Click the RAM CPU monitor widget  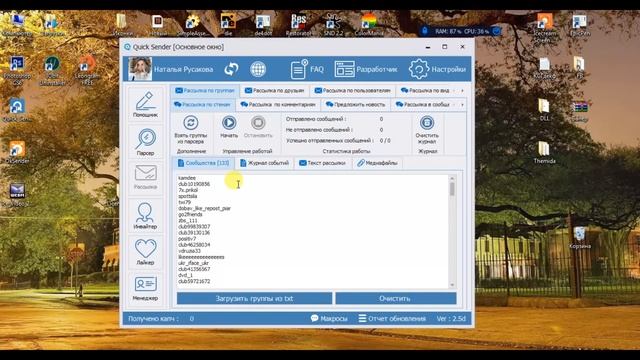[461, 31]
